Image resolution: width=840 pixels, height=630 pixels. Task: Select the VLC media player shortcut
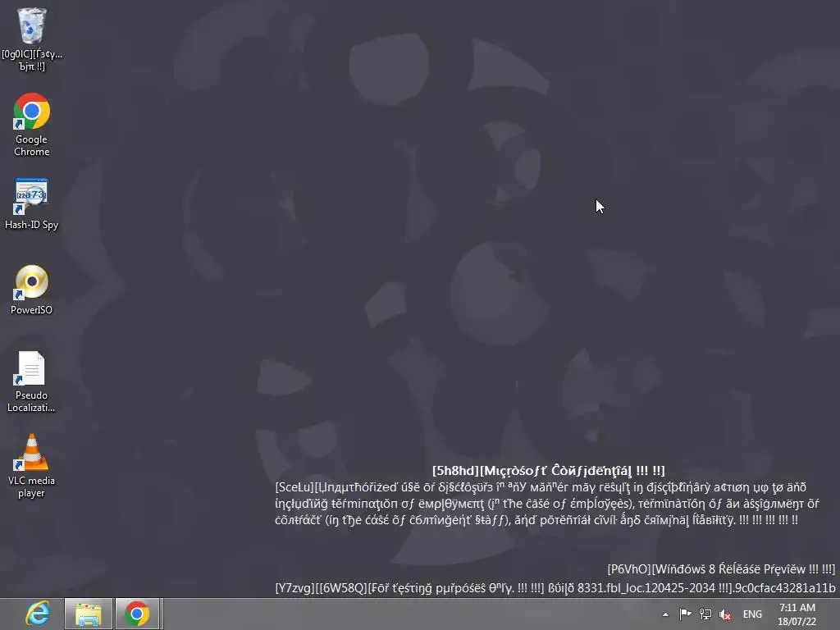click(x=32, y=466)
